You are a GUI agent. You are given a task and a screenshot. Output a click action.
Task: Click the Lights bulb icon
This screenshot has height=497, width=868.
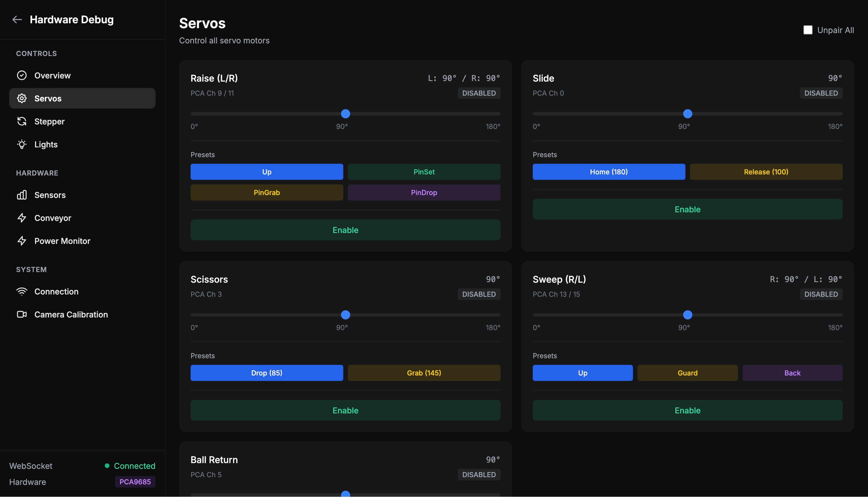pyautogui.click(x=22, y=145)
